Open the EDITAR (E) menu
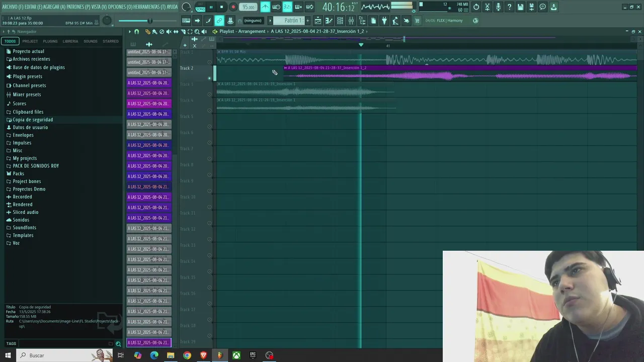 pos(34,7)
